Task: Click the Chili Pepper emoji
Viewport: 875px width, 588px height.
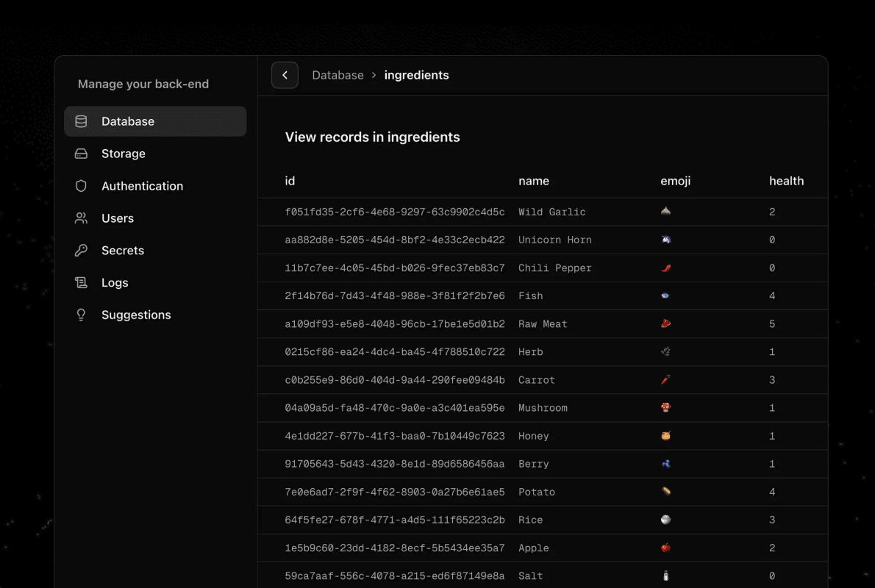Action: (665, 268)
